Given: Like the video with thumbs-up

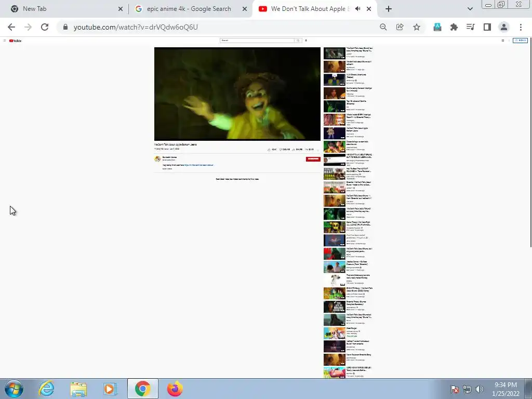Looking at the screenshot, I should [272, 149].
